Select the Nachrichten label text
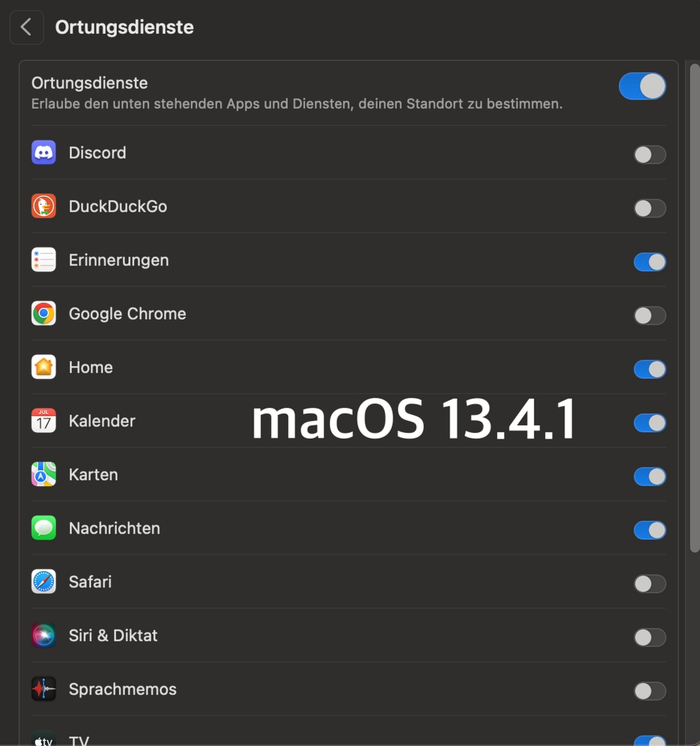700x746 pixels. (114, 528)
